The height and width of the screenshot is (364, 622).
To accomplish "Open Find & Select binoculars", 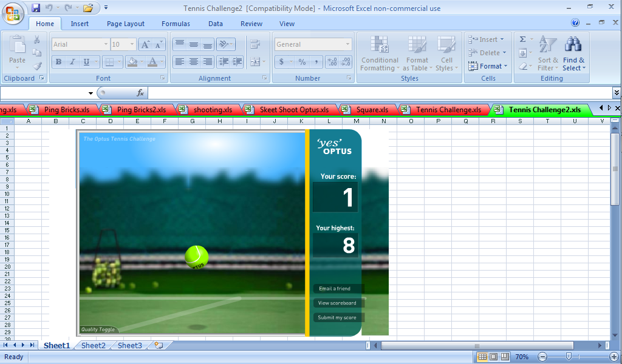I will pyautogui.click(x=573, y=53).
